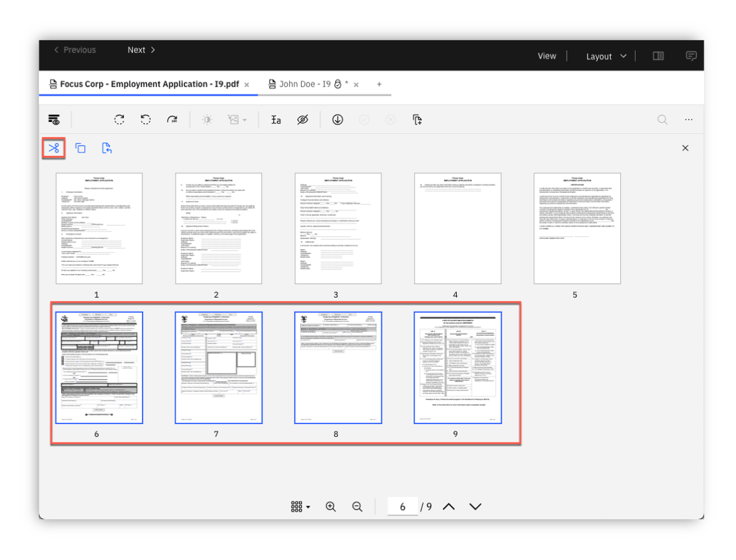Click the page number input field
This screenshot has height=560, width=736.
coord(402,506)
